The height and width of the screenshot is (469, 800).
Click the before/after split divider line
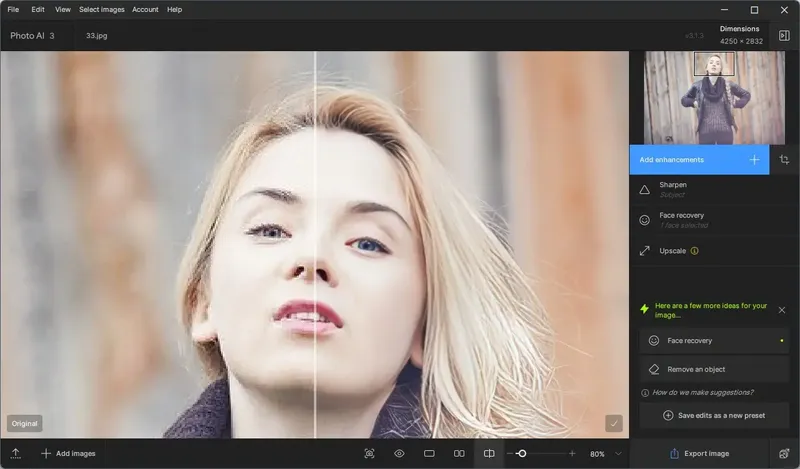point(315,244)
